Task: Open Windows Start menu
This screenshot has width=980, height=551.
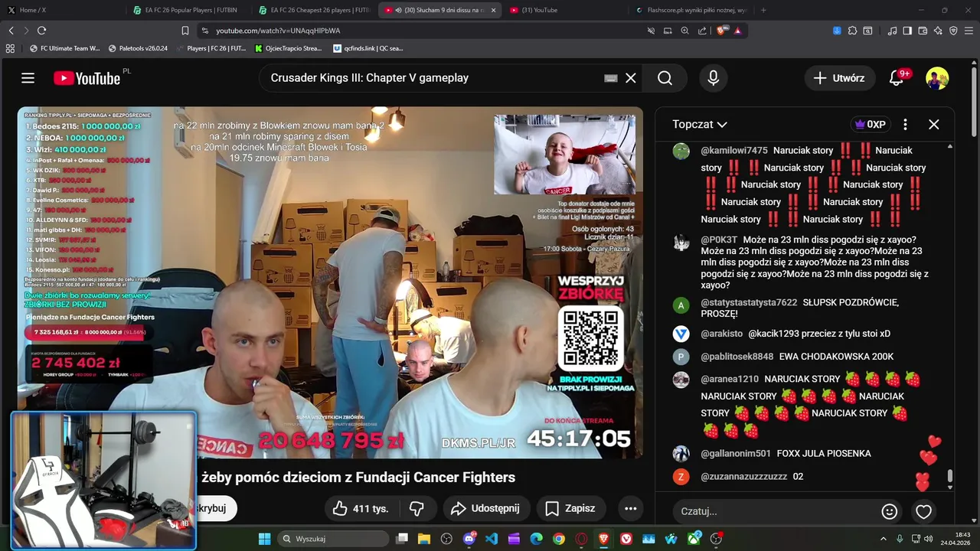Action: [x=264, y=539]
